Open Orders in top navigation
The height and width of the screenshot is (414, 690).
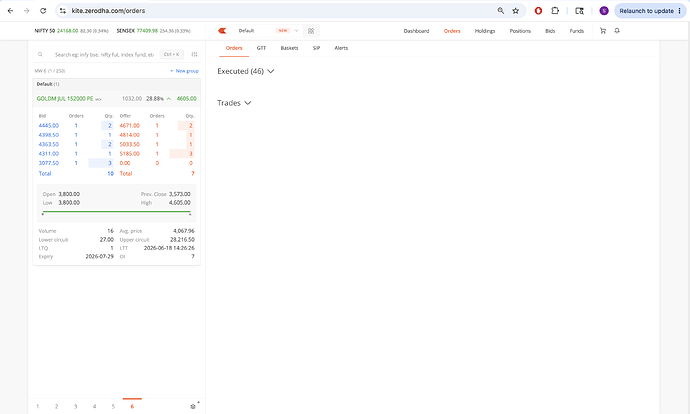point(452,31)
